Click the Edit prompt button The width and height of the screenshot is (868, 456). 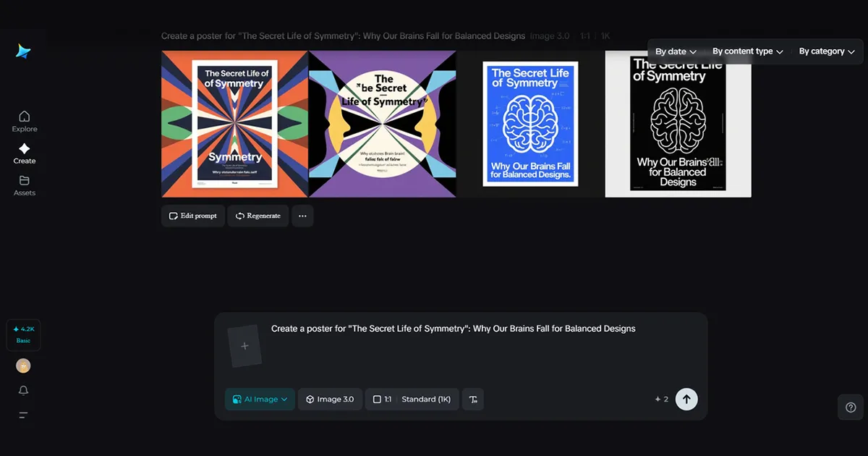193,216
